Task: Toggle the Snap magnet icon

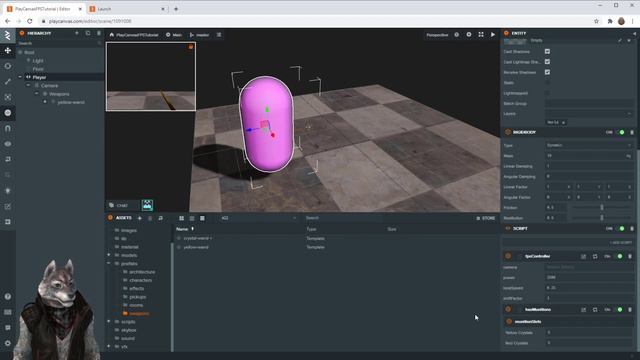Action: point(8,128)
